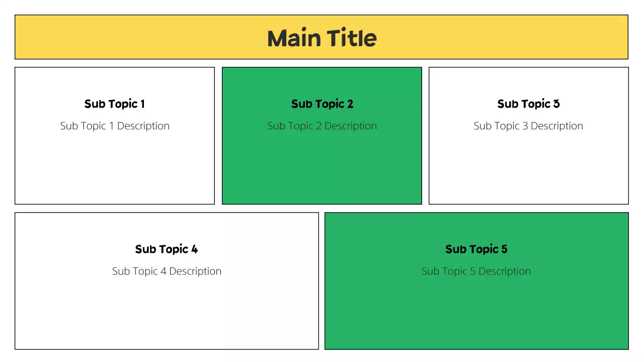Click empty green space in Sub Topic 2 box
The height and width of the screenshot is (362, 644).
coord(322,171)
